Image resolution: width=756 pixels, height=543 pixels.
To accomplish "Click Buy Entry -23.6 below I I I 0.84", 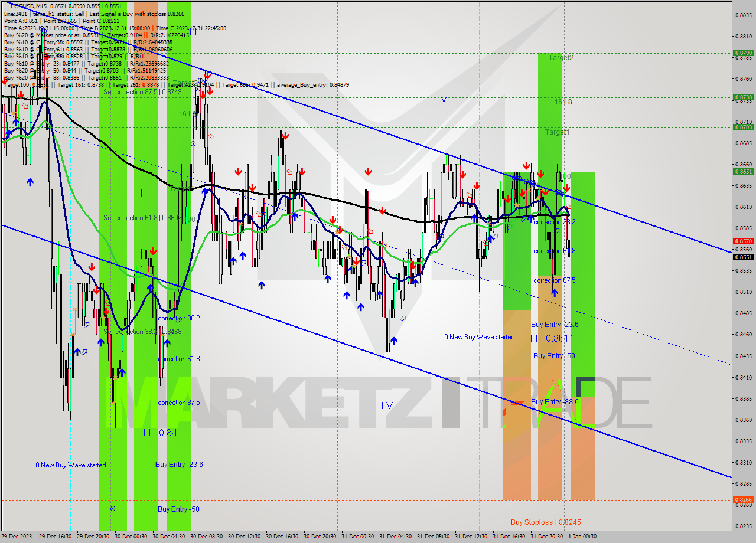I will [179, 465].
